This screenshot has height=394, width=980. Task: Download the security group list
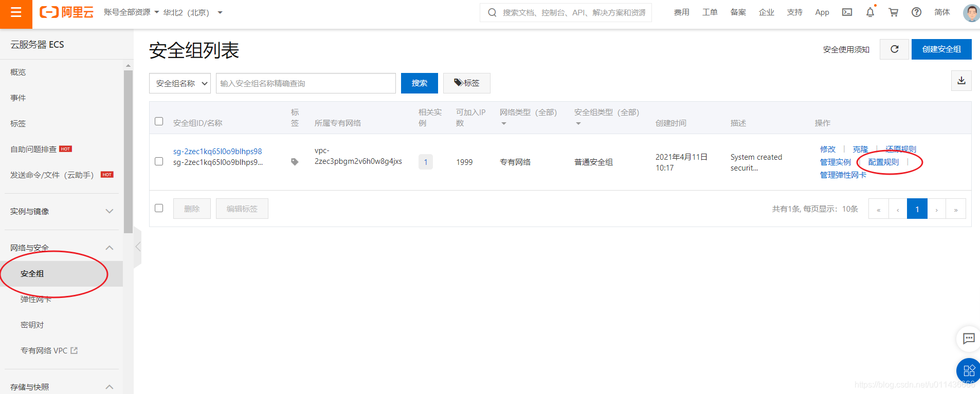coord(961,81)
